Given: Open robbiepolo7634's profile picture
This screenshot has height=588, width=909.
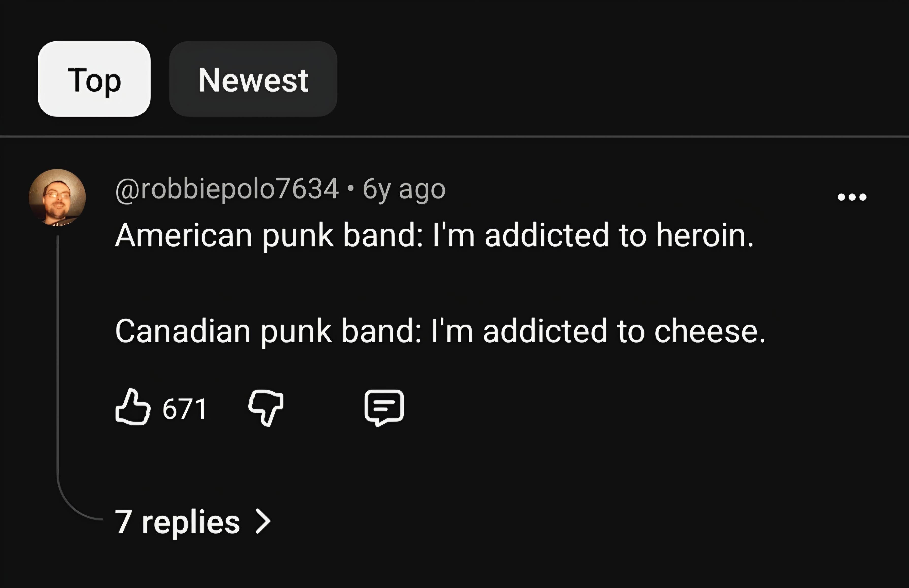Looking at the screenshot, I should click(57, 197).
